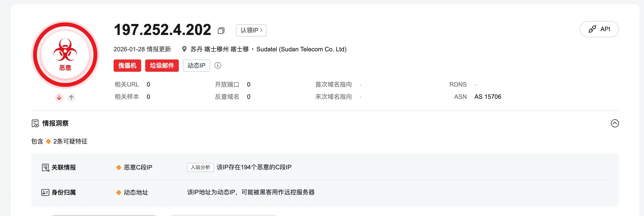Click the location pin icon
The height and width of the screenshot is (216, 644).
coord(184,49)
